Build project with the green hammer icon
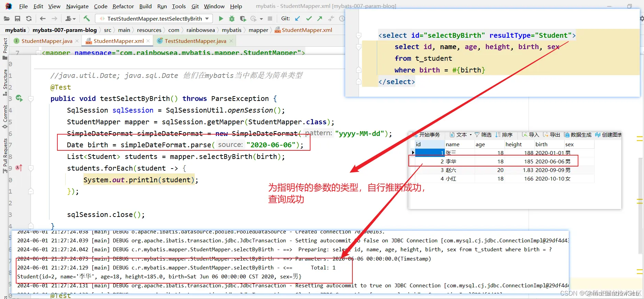This screenshot has width=644, height=299. pos(87,19)
